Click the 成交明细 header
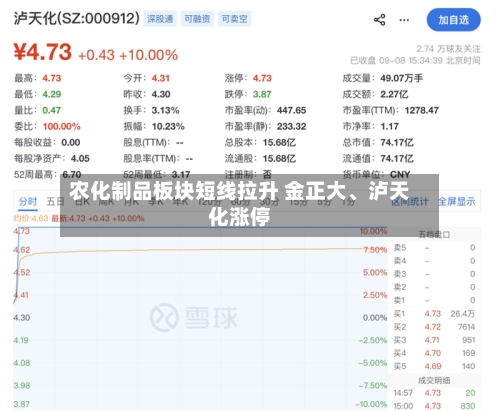This screenshot has height=411, width=500. pos(434,380)
